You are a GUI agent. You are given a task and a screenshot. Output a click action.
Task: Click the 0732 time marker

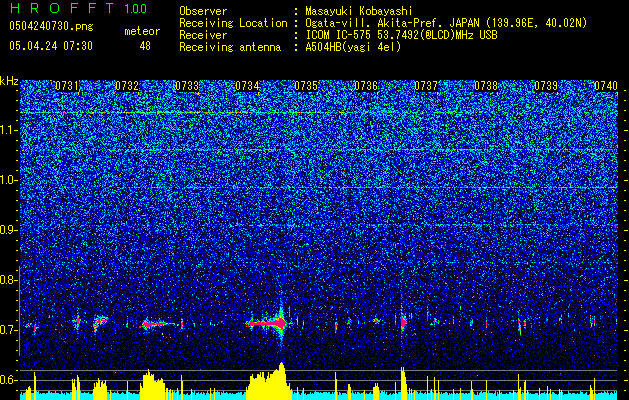point(127,86)
